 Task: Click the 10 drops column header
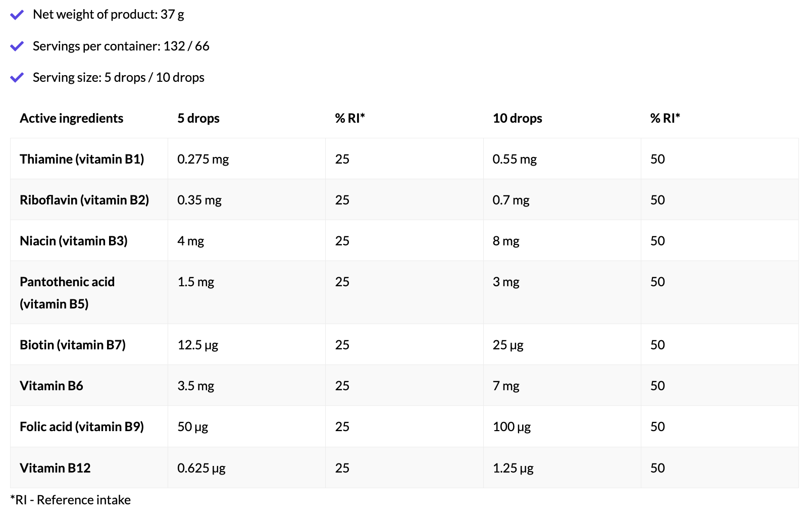click(517, 118)
